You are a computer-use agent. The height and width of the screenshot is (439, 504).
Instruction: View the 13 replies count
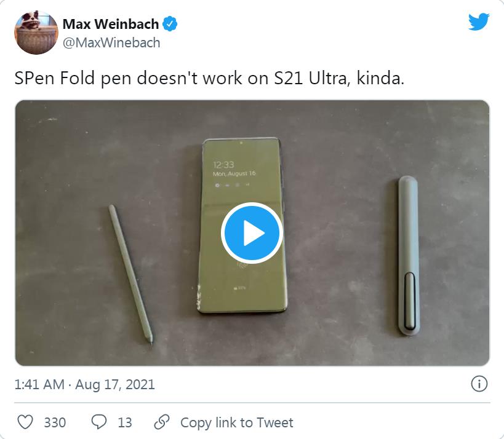(125, 422)
